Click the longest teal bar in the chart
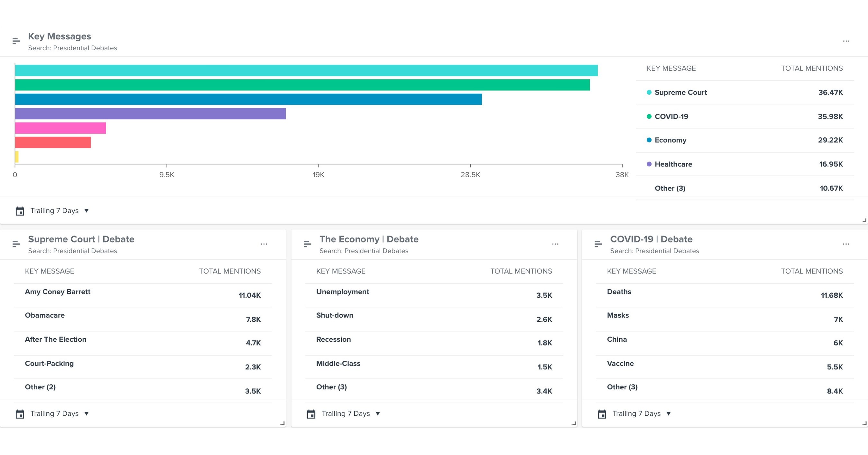Viewport: 868px width, 455px height. 303,70
